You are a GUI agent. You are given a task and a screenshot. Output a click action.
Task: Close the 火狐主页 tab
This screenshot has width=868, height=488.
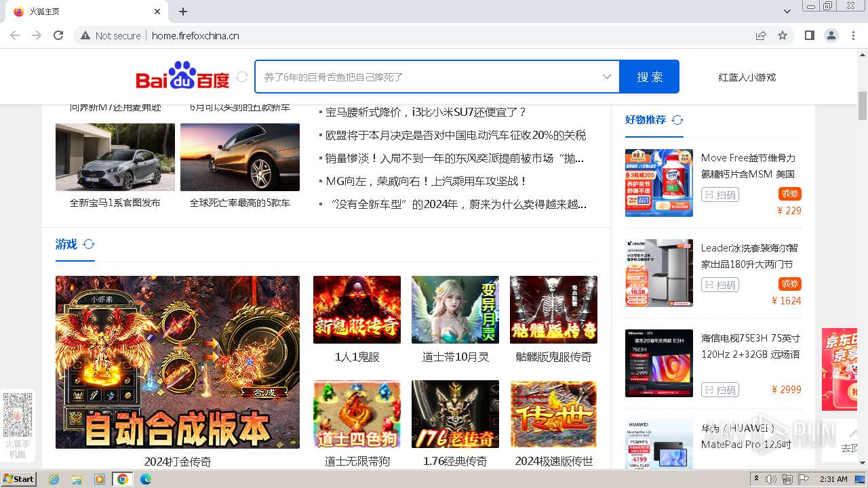coord(157,12)
